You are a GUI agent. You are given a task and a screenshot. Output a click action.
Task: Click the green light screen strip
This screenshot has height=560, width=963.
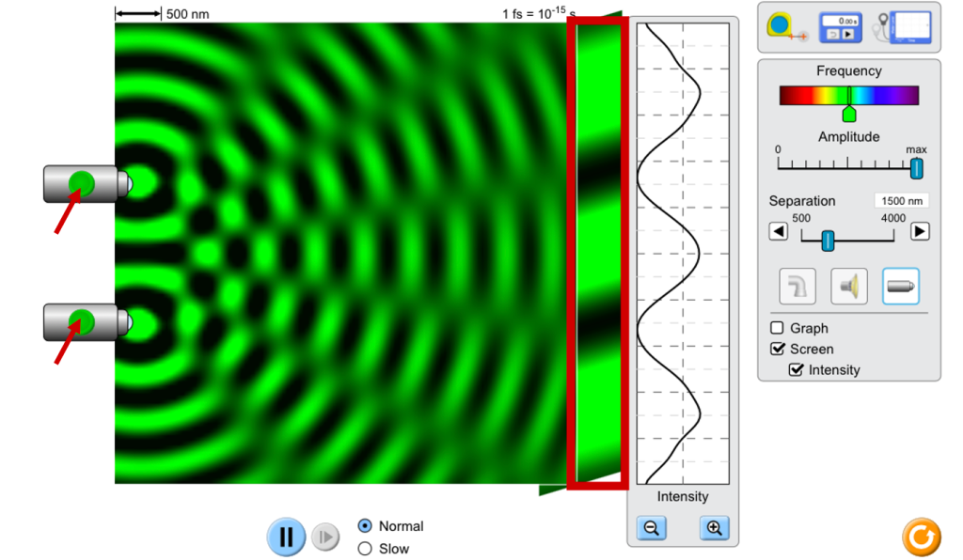click(x=598, y=253)
